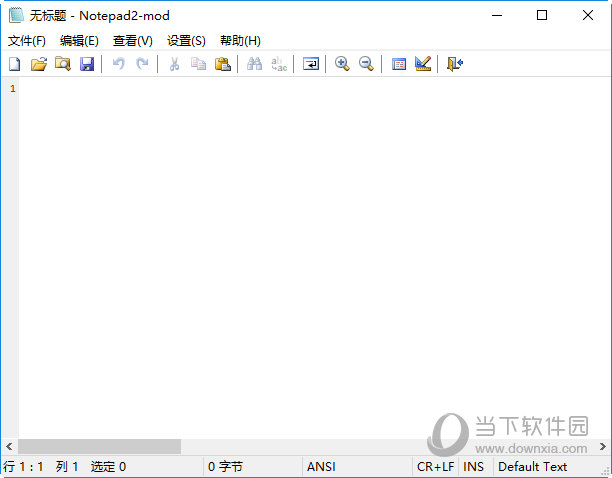612x478 pixels.
Task: Undo the last edit with toolbar arrow
Action: pyautogui.click(x=119, y=64)
